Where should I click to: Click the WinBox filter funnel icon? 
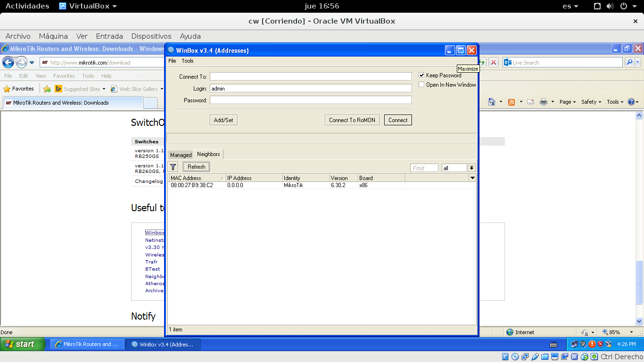point(173,167)
